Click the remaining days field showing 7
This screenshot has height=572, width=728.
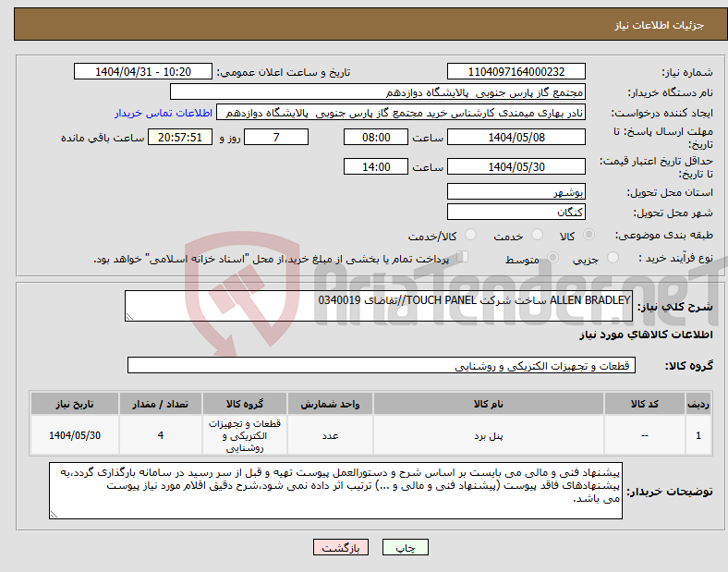point(276,137)
